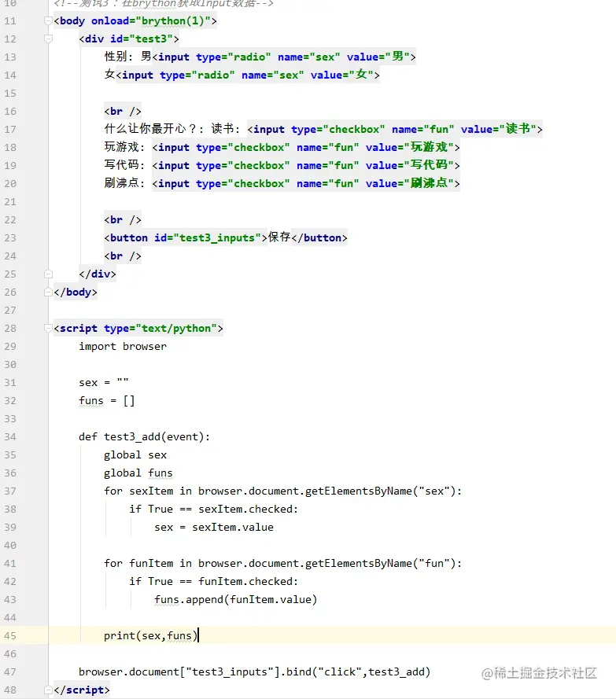The image size is (616, 699).
Task: Collapse the body tag fold on line 11
Action: tap(48, 21)
